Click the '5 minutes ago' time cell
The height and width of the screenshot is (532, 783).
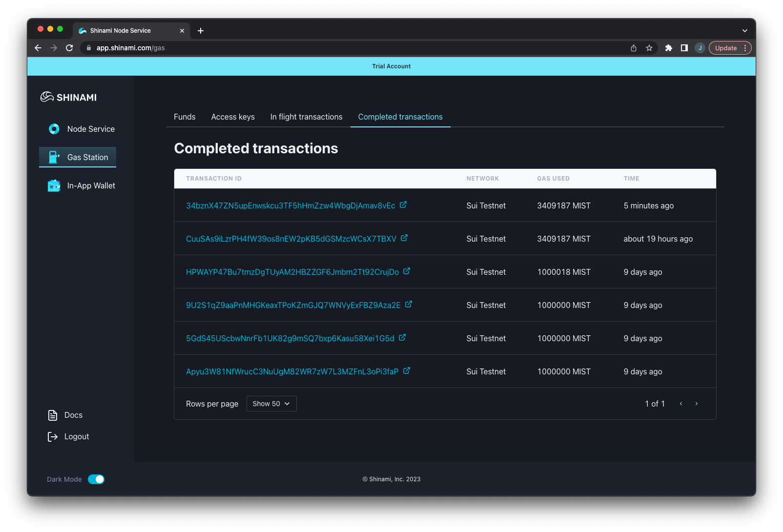(x=649, y=206)
